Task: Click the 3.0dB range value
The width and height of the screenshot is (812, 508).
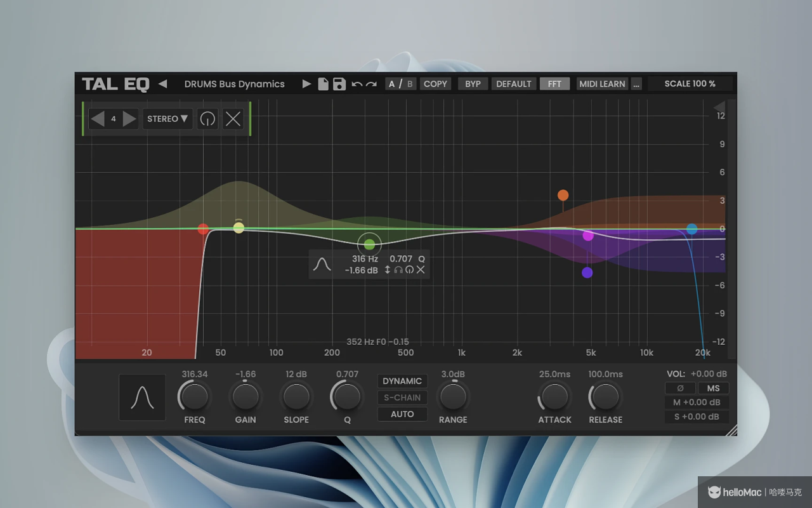Action: 453,374
